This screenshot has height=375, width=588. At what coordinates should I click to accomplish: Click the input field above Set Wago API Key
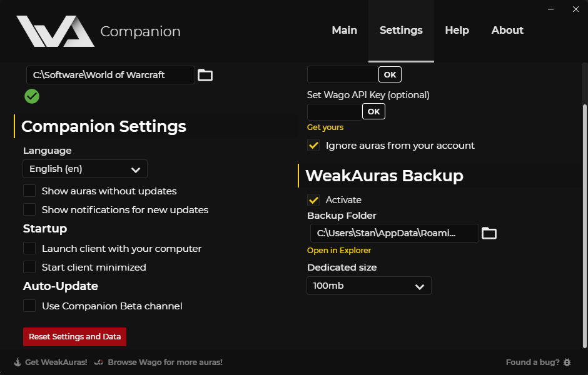[343, 74]
